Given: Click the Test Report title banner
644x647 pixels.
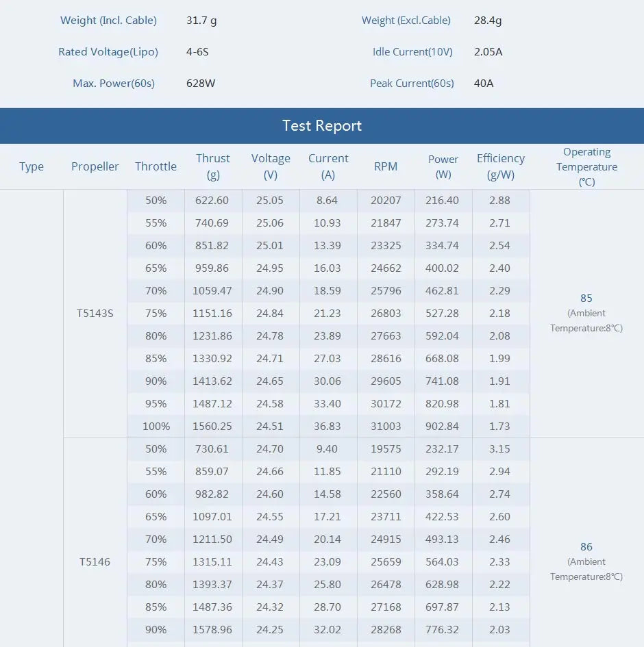Looking at the screenshot, I should coord(322,126).
